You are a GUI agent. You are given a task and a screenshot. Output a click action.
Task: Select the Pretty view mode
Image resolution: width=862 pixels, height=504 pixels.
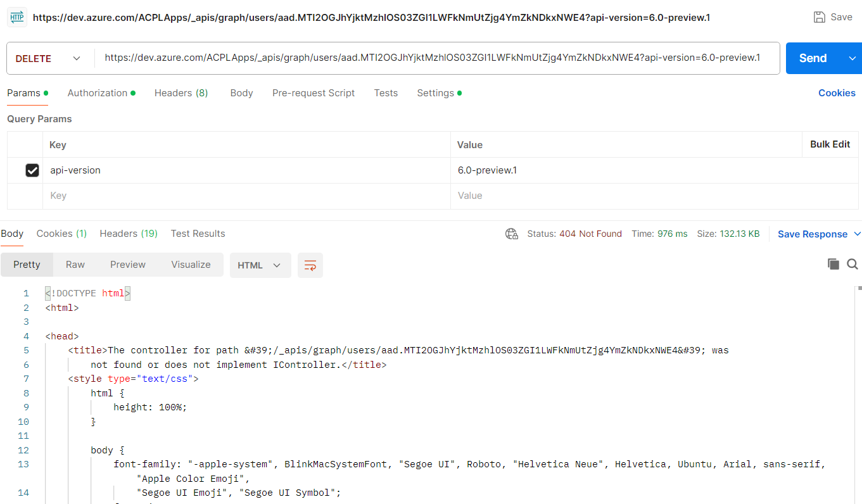pos(27,265)
